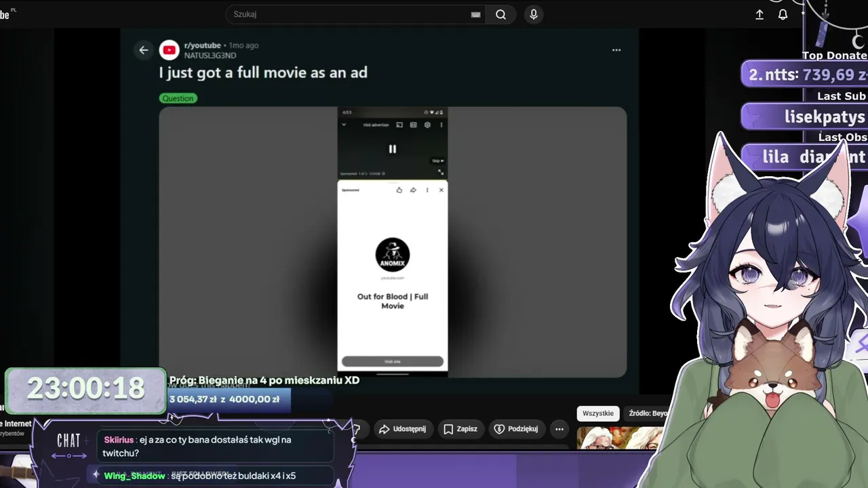The width and height of the screenshot is (868, 488).
Task: Activate voice search microphone
Action: [534, 14]
